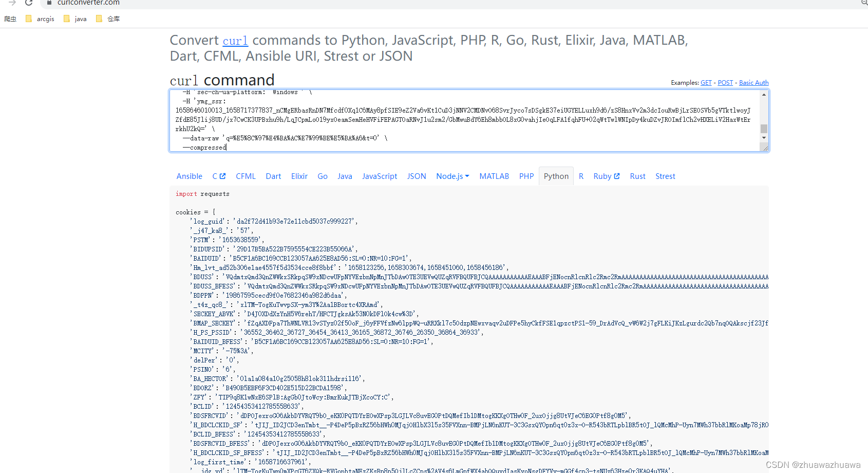Click the 'MCITY' cookie line
The height and width of the screenshot is (473, 868).
[221, 351]
